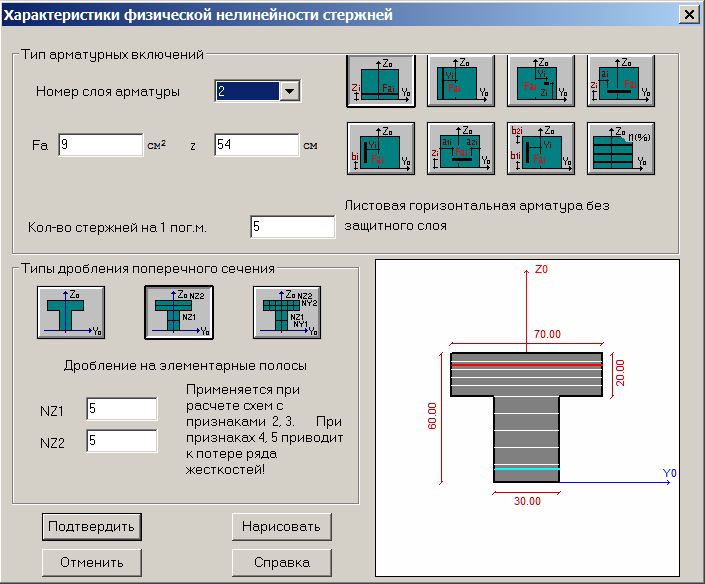Image resolution: width=705 pixels, height=584 pixels.
Task: Open reinforcement layer number dropdown
Action: click(290, 91)
